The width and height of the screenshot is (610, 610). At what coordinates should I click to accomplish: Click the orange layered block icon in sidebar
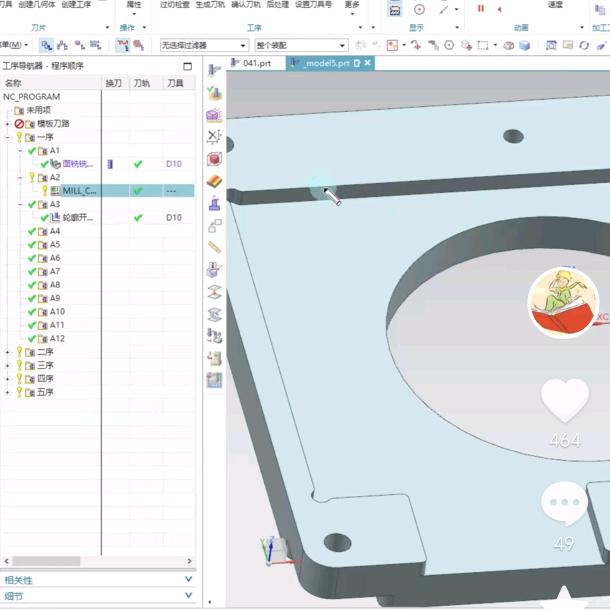coord(214,181)
